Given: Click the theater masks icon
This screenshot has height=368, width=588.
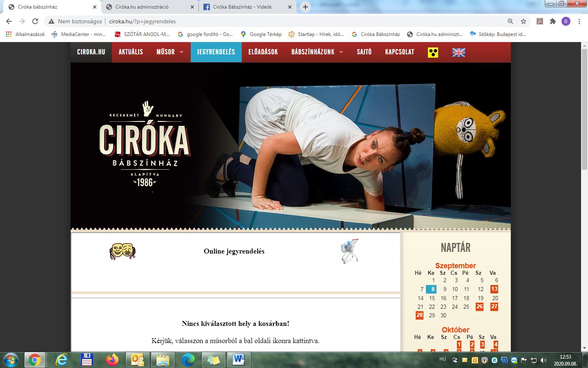Looking at the screenshot, I should pyautogui.click(x=122, y=251).
